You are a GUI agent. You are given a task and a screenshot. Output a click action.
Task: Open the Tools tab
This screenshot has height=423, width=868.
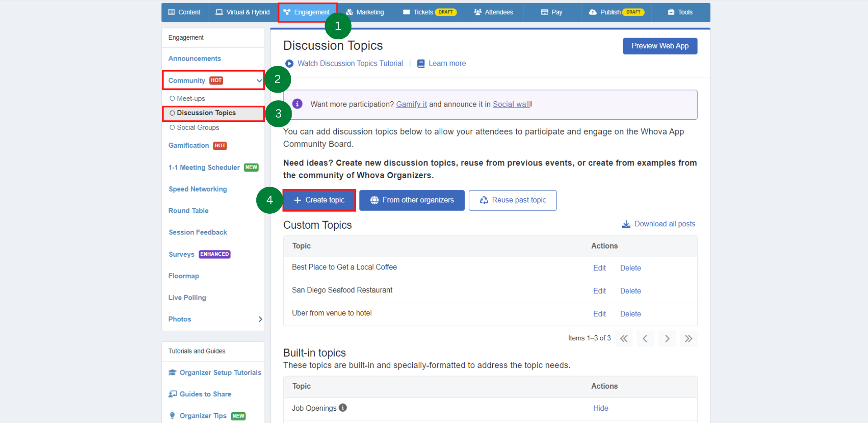[680, 12]
